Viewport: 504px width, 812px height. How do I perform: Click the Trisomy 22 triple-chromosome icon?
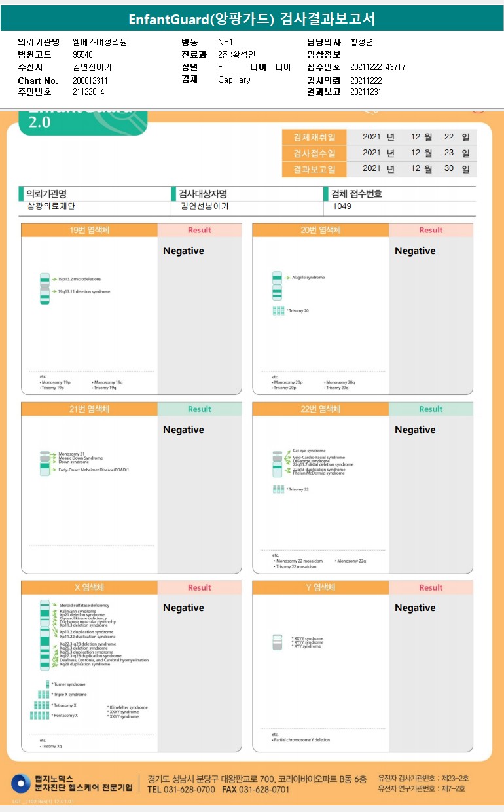coord(278,489)
